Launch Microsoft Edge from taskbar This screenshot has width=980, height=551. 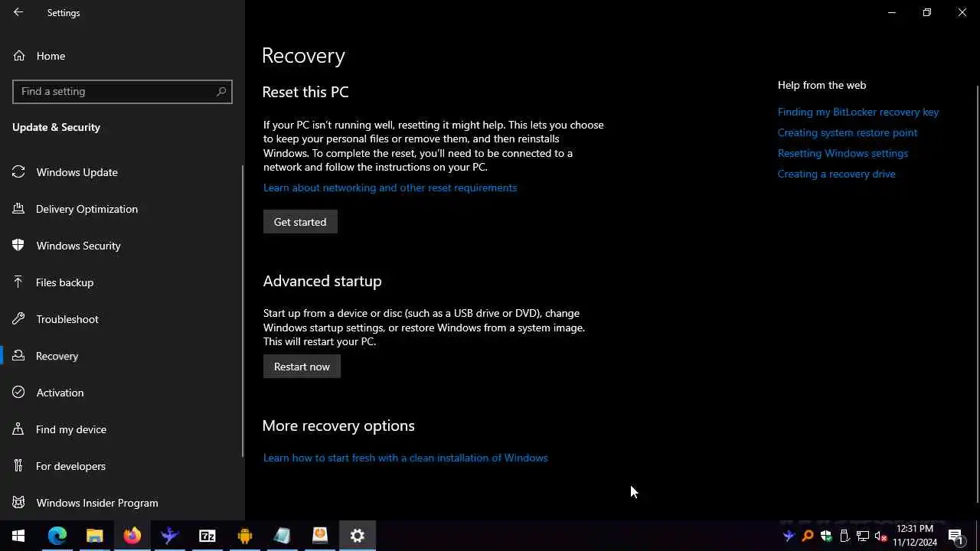point(57,536)
